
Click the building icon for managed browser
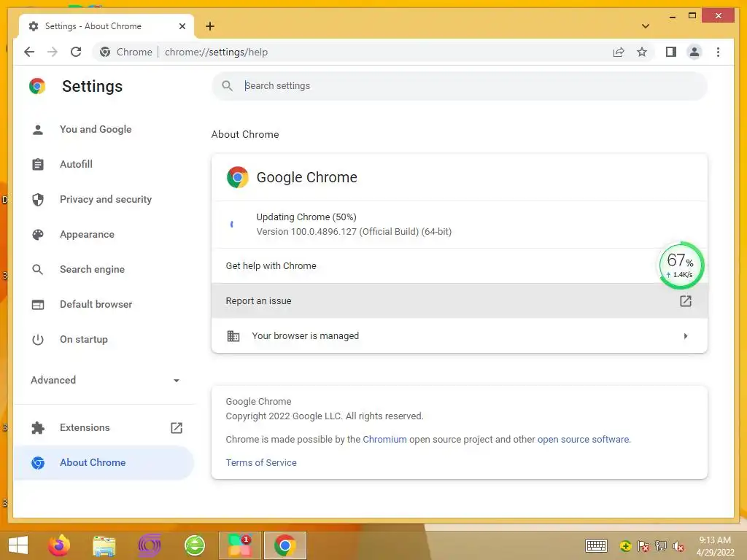coord(233,336)
